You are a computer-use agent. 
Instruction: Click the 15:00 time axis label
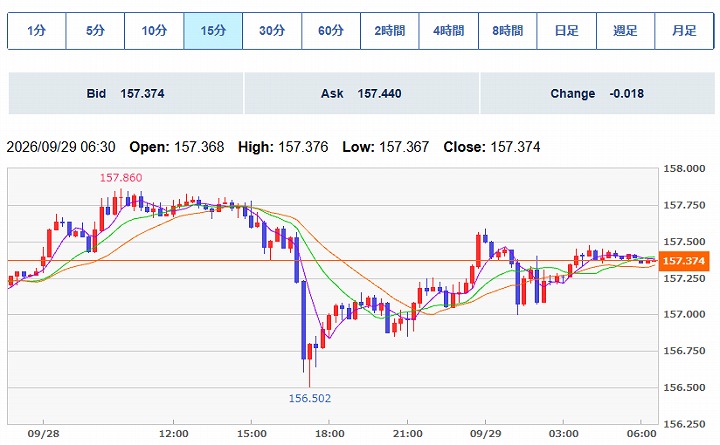(252, 434)
